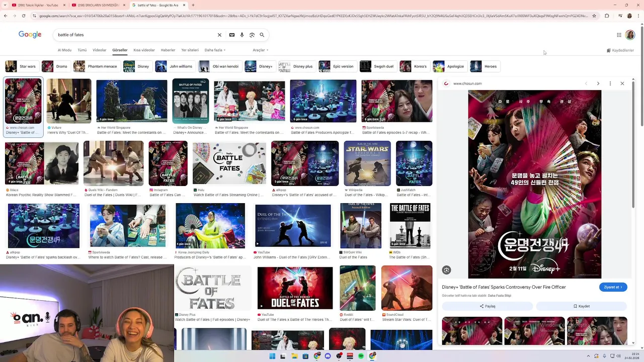Open Wikipedia Duel of the Fates thumbnail

tap(367, 163)
